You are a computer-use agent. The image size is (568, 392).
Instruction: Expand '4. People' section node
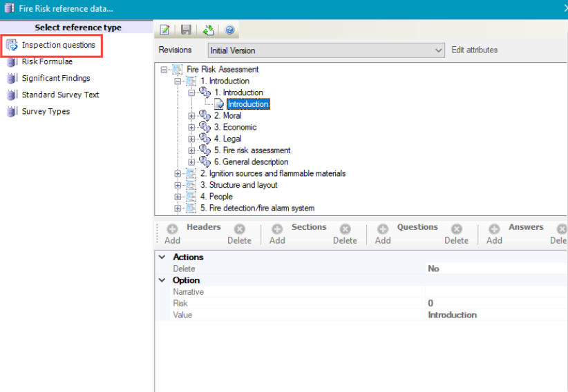(x=178, y=197)
